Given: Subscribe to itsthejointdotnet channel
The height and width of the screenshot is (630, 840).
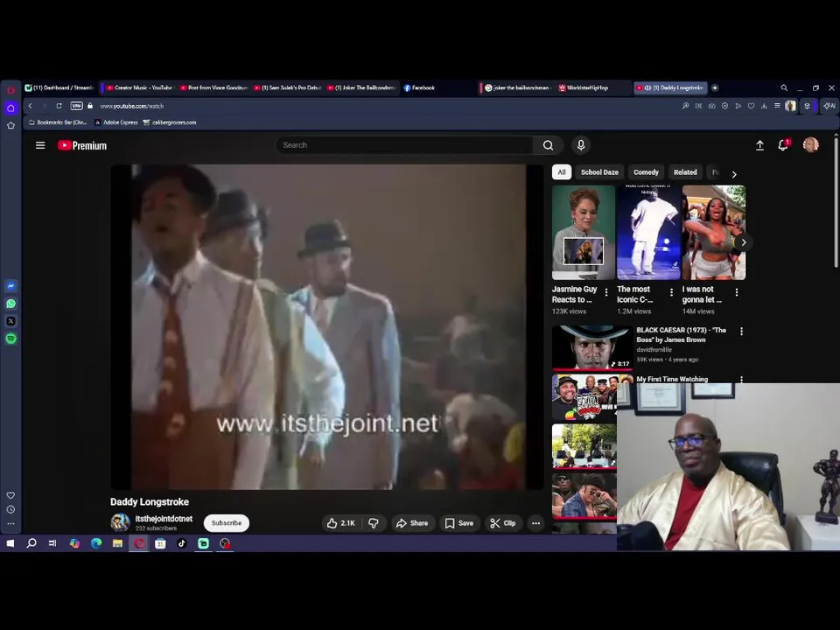Looking at the screenshot, I should click(x=226, y=523).
